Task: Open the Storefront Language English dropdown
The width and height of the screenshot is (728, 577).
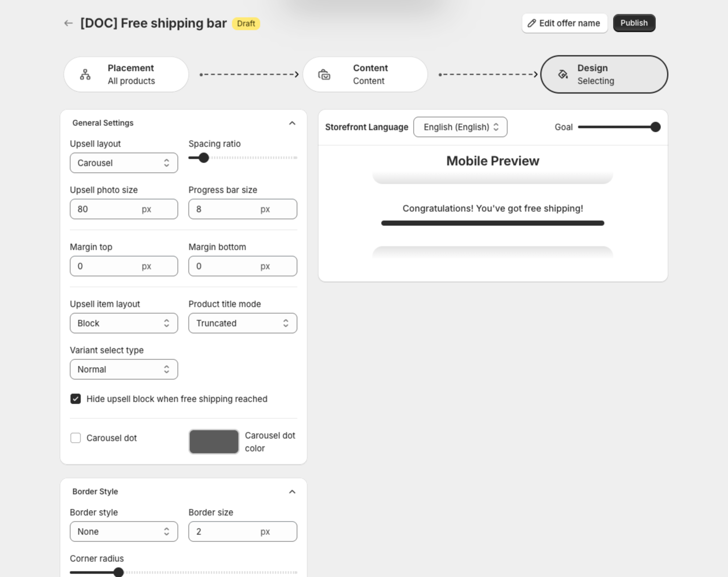Action: point(460,127)
